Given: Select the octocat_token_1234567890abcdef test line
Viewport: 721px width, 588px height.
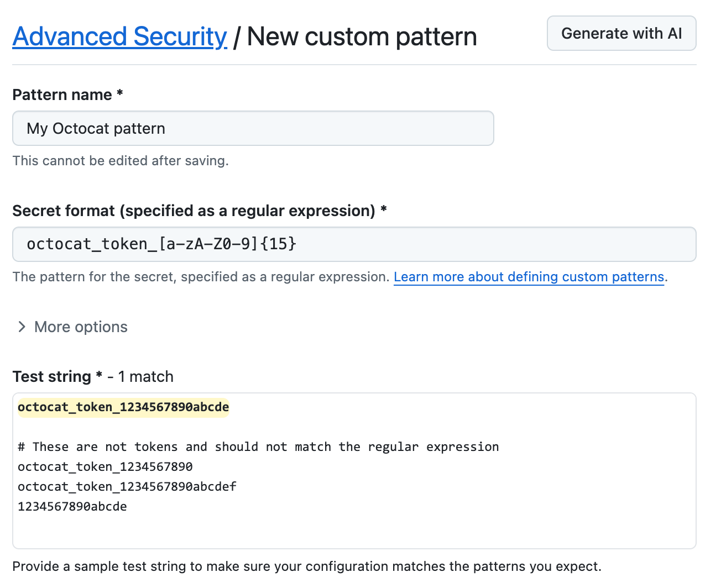Looking at the screenshot, I should point(127,486).
